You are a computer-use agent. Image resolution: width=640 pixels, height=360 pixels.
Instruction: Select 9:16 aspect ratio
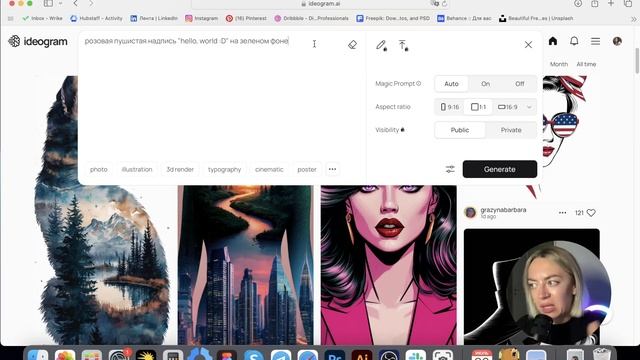click(x=449, y=107)
